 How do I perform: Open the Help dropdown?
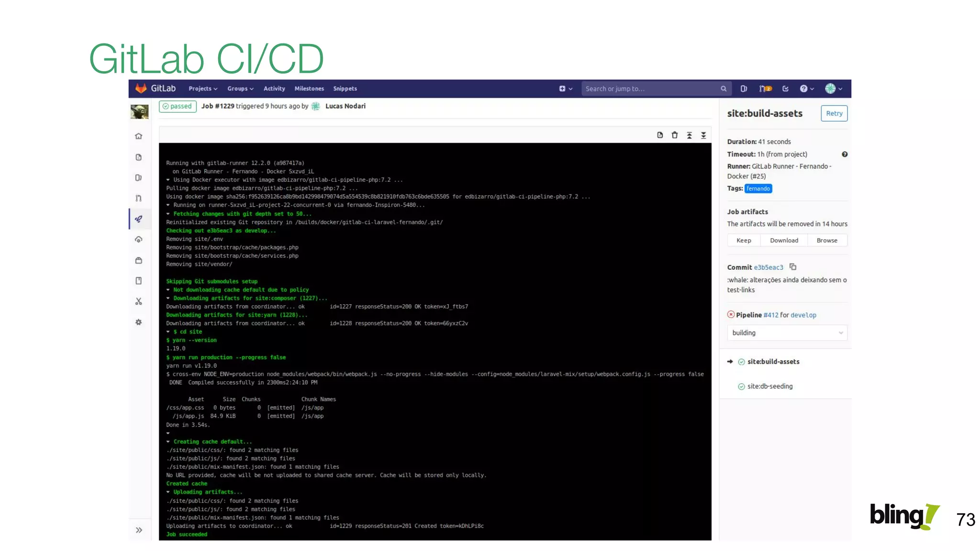click(x=807, y=88)
